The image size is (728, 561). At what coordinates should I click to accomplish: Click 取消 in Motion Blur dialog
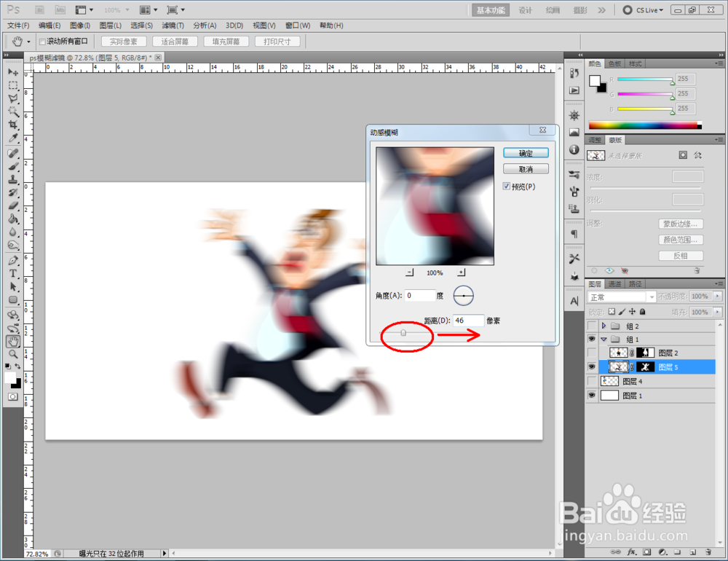click(526, 169)
